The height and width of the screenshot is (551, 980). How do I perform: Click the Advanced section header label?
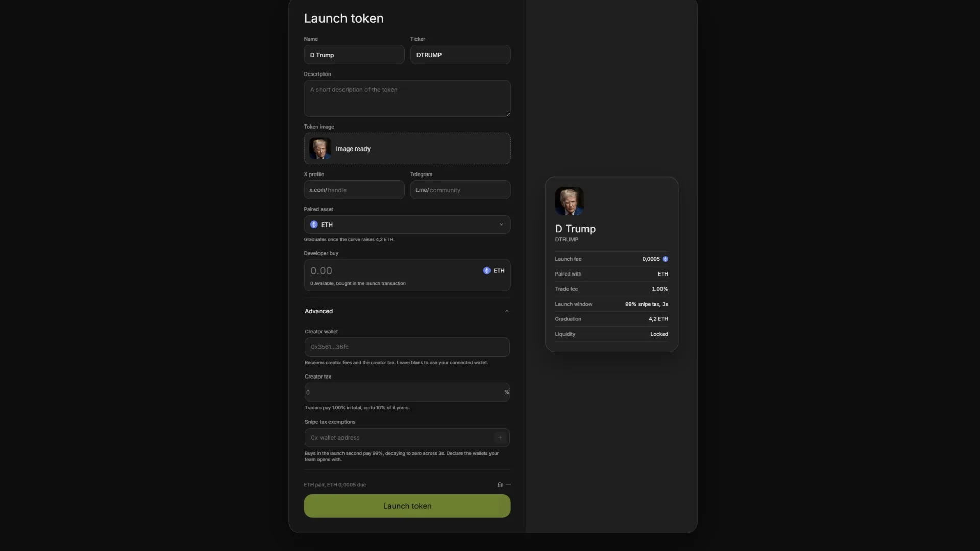pos(318,311)
